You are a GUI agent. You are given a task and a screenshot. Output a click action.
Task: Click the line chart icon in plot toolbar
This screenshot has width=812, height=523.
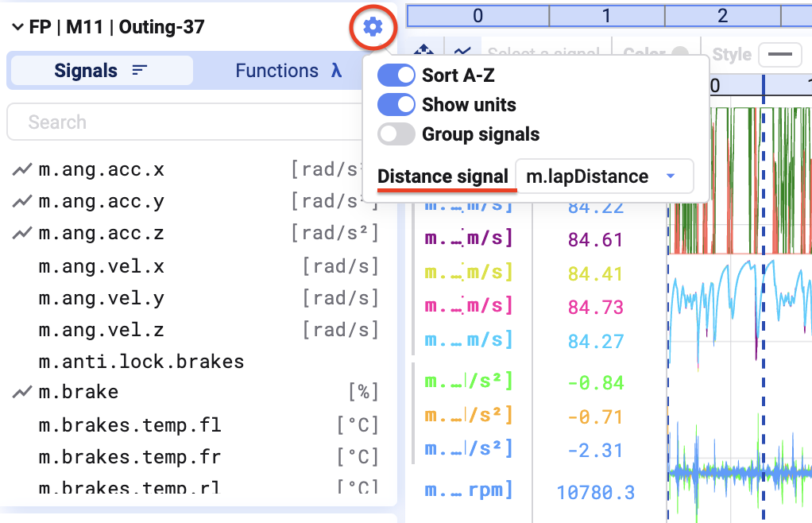pos(462,52)
